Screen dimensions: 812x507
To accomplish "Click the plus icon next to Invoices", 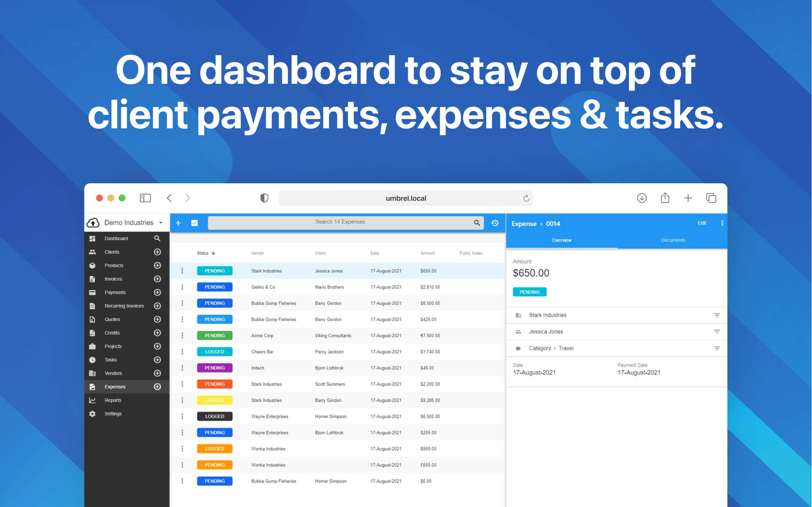I will click(157, 279).
